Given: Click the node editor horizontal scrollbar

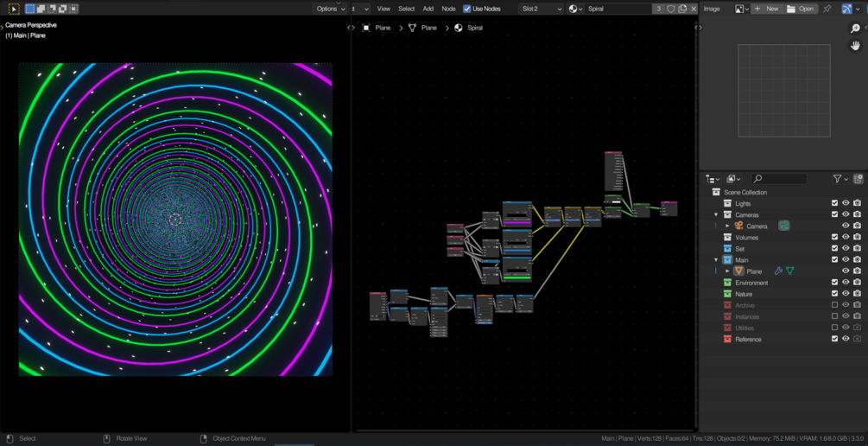Looking at the screenshot, I should [x=525, y=430].
